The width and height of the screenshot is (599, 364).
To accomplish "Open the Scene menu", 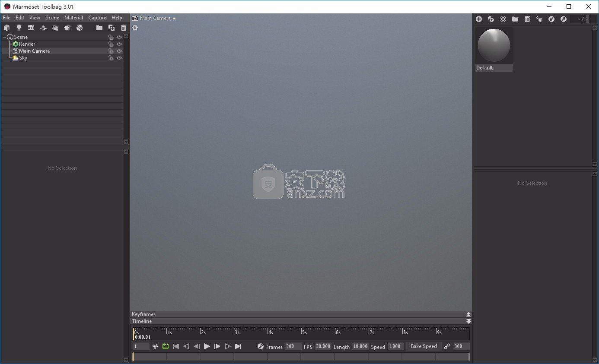I will click(x=52, y=18).
